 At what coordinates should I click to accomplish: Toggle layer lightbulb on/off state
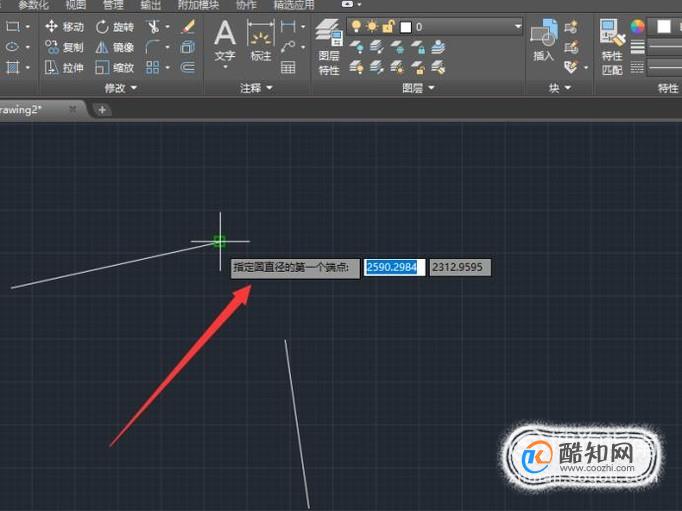(356, 27)
